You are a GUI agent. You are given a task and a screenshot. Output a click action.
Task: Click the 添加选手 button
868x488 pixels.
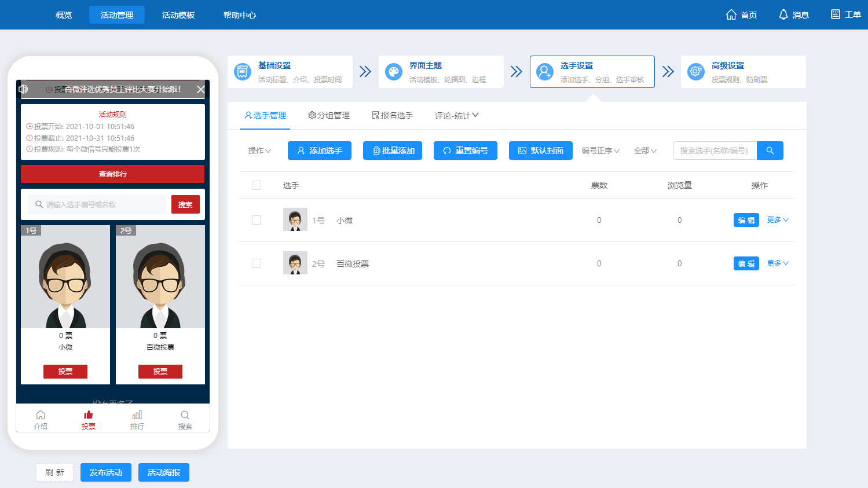320,151
